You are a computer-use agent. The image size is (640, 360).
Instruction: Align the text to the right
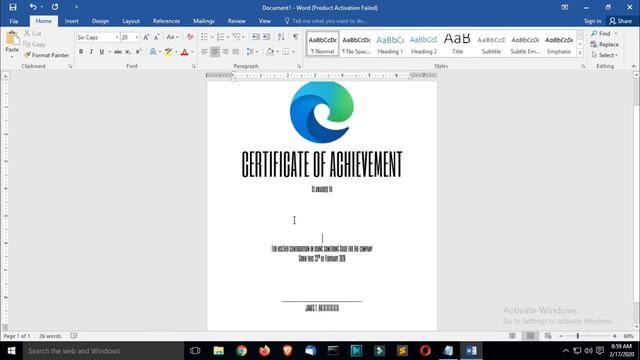tap(225, 52)
